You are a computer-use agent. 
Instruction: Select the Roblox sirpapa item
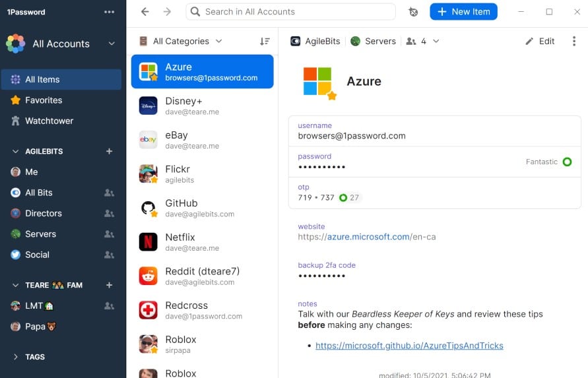click(202, 344)
